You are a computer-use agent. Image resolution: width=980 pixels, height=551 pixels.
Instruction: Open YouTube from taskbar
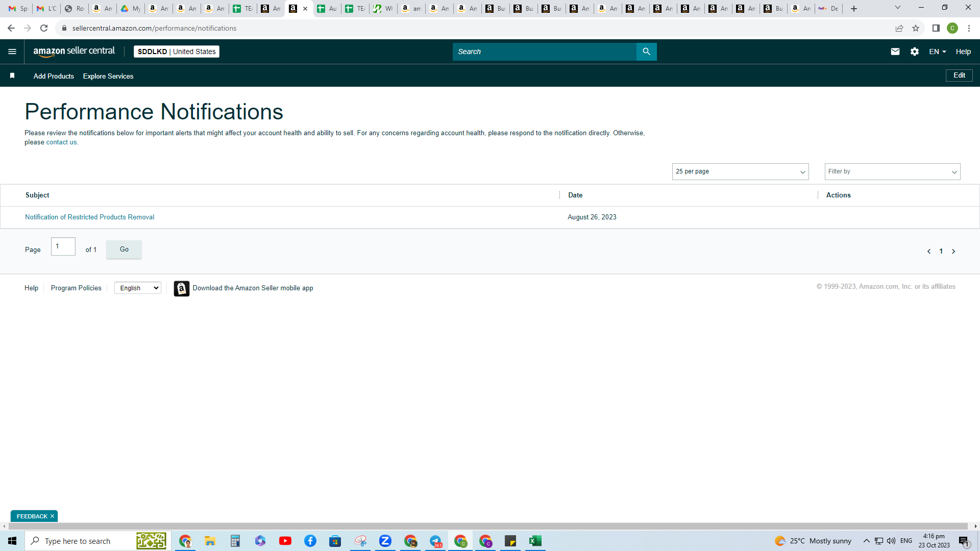point(285,541)
